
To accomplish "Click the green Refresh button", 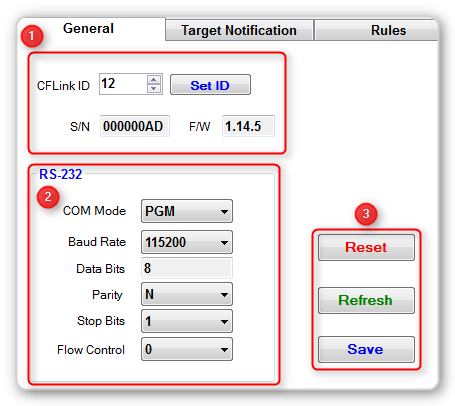I will tap(366, 300).
